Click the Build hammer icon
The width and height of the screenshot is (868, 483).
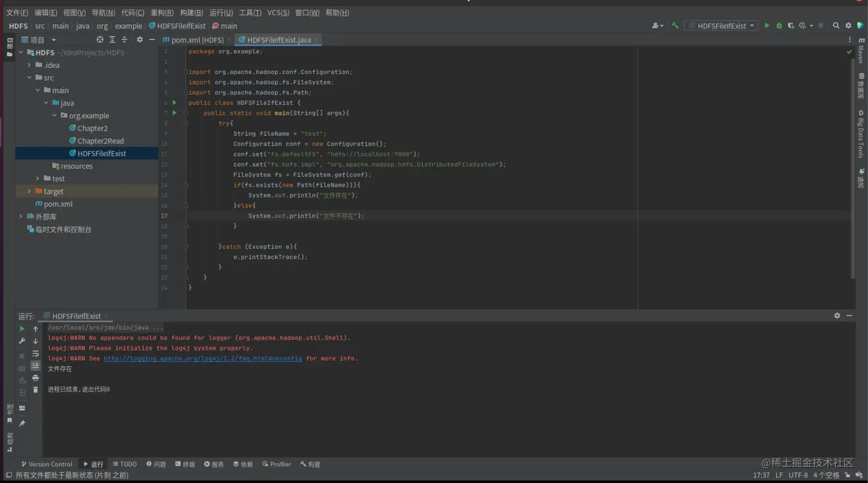pos(675,26)
